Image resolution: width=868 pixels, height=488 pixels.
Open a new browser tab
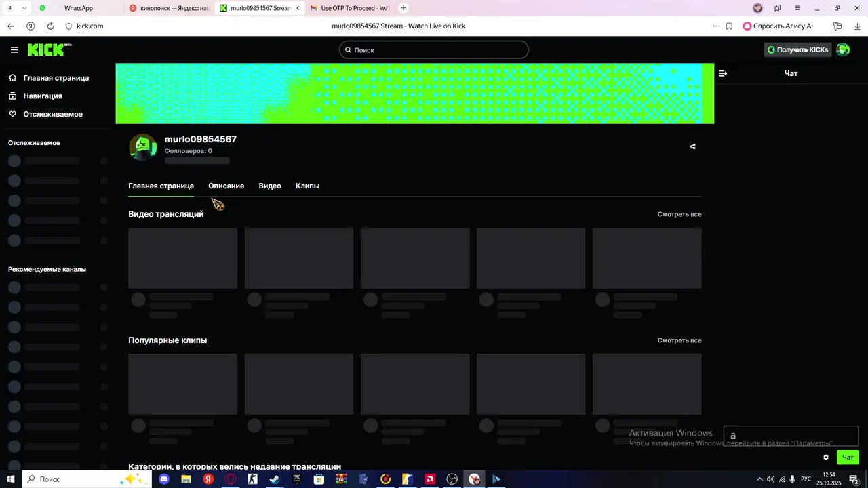tap(403, 8)
